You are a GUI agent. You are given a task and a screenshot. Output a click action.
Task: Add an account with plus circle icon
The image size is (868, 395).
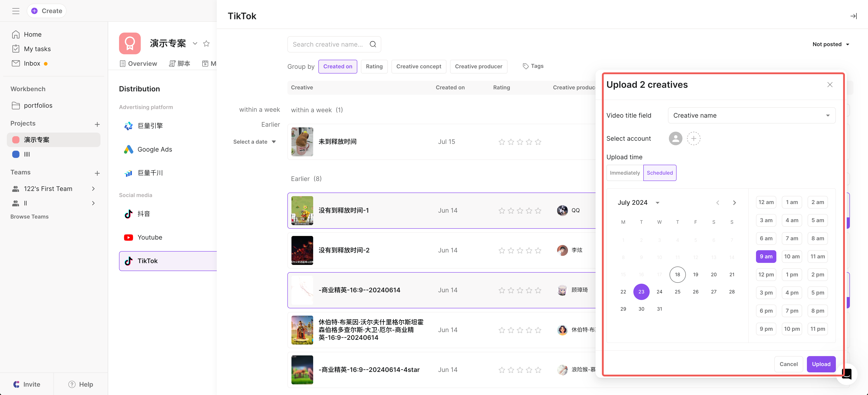(x=694, y=138)
